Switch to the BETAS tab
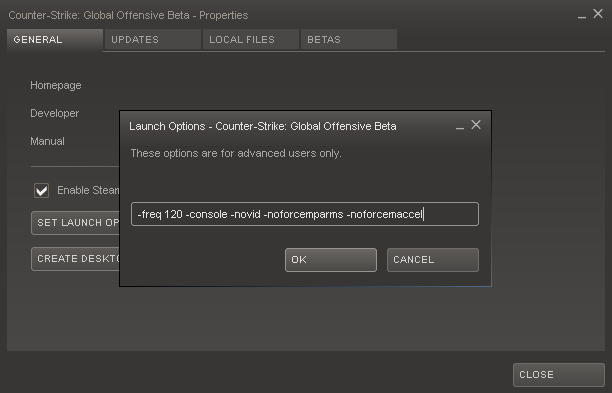 click(x=349, y=39)
